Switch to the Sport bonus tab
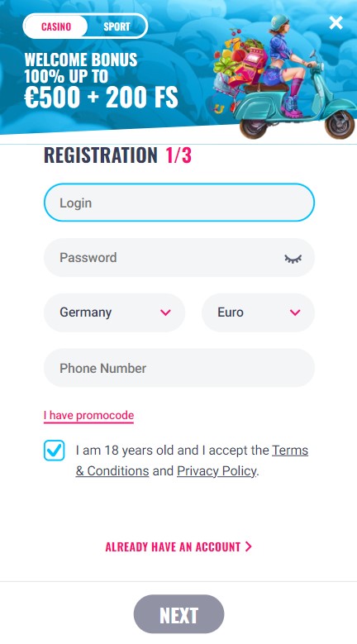 [117, 26]
